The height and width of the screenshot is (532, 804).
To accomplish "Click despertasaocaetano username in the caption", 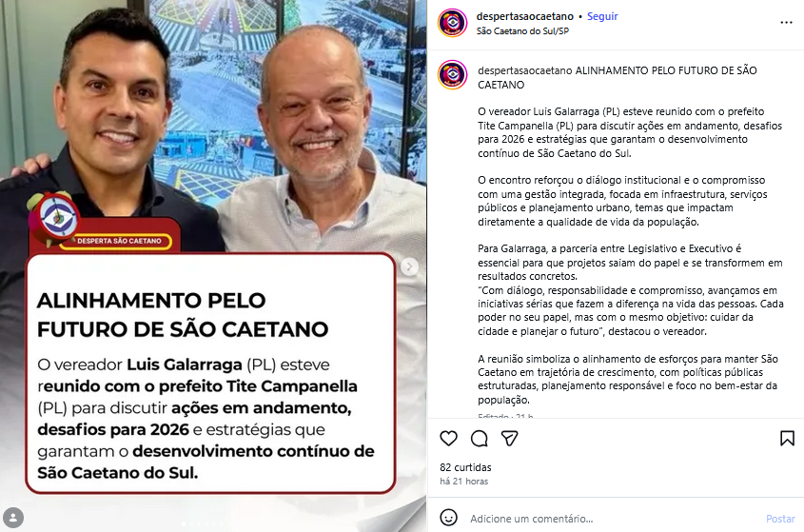I will point(525,70).
